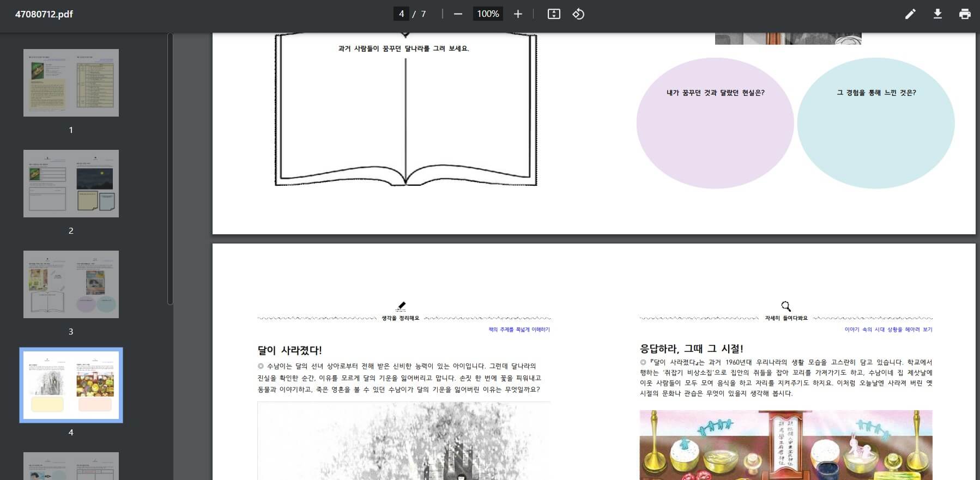The image size is (980, 480).
Task: Open page 2 thumbnail
Action: pos(71,184)
